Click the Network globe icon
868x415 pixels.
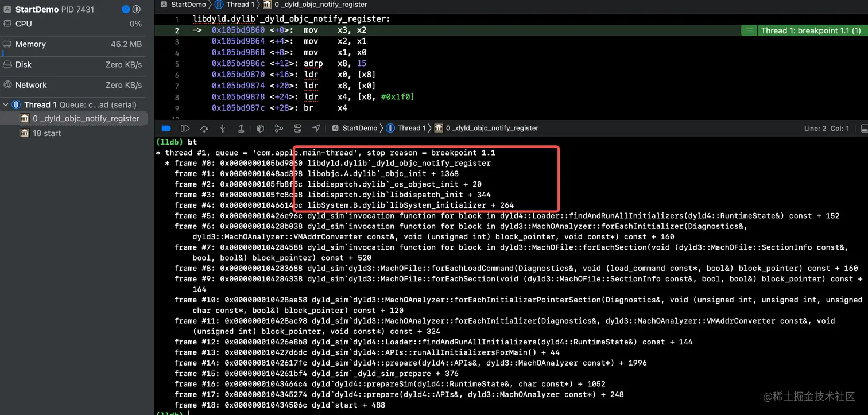click(x=7, y=85)
